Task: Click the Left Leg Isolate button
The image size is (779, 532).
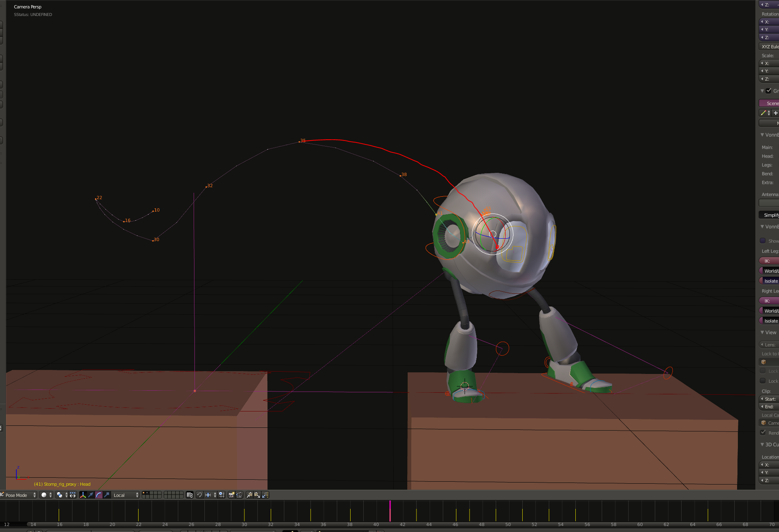Action: 770,281
